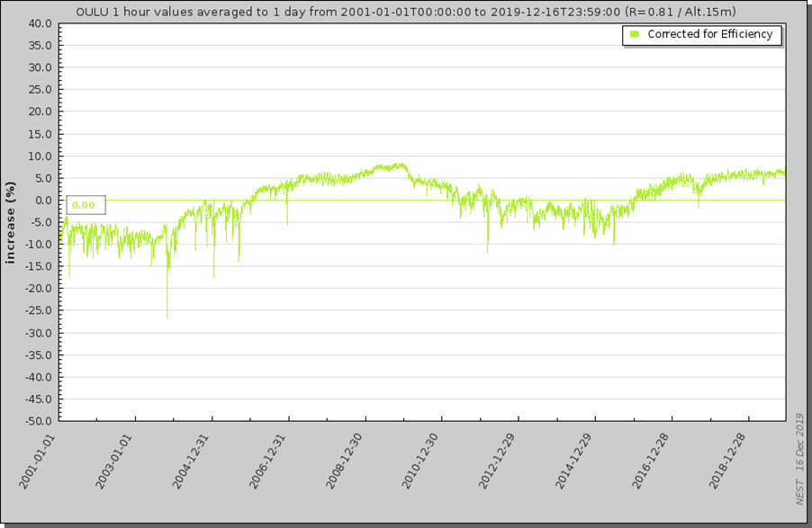Click the 2018-12-28 x-axis date label
This screenshot has width=812, height=528.
[x=727, y=461]
